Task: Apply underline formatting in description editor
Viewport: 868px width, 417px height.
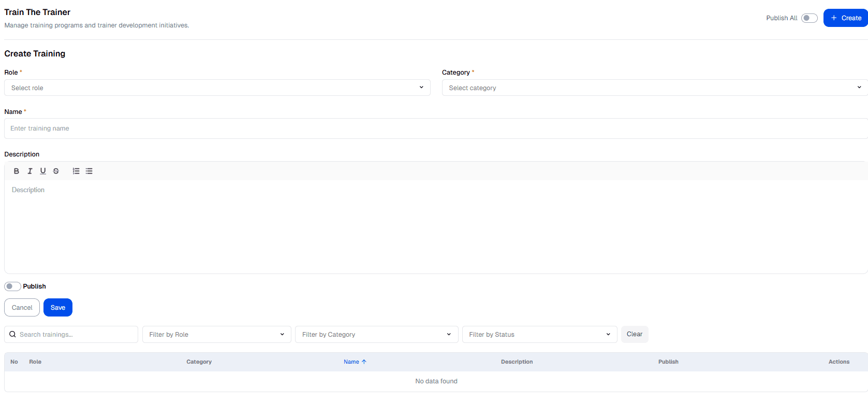Action: tap(43, 171)
